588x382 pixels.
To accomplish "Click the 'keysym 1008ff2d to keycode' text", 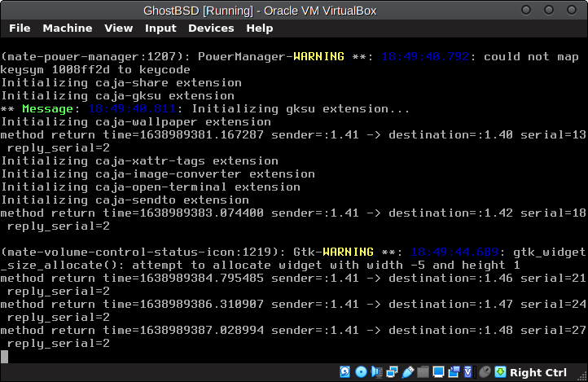I will 95,70.
